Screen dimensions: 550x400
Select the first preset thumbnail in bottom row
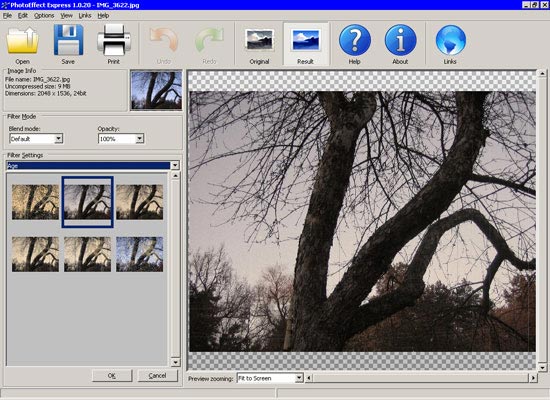tap(35, 254)
